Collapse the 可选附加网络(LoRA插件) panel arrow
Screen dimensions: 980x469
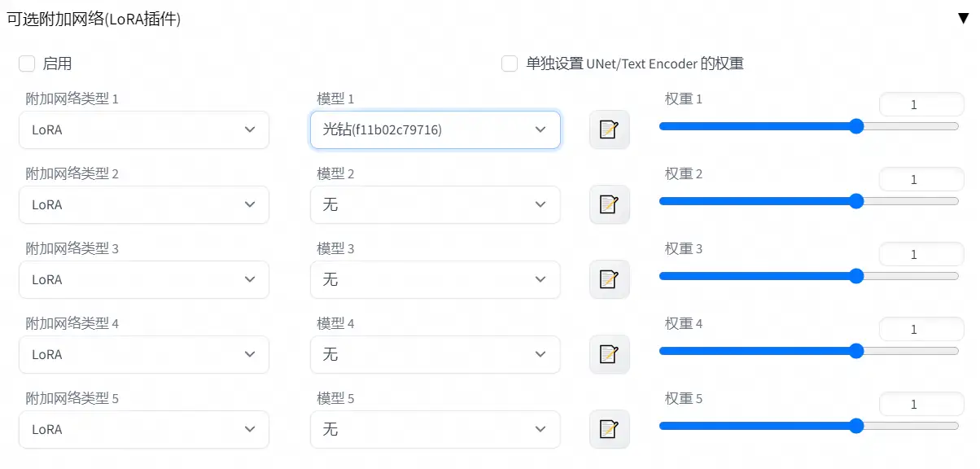tap(964, 19)
